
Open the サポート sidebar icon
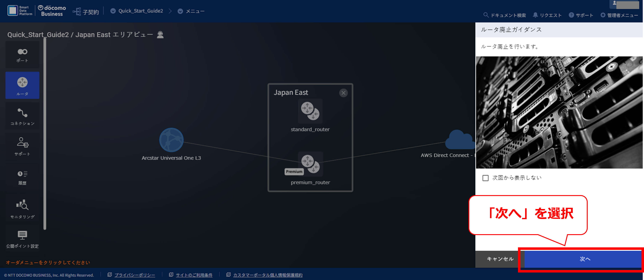(x=22, y=147)
